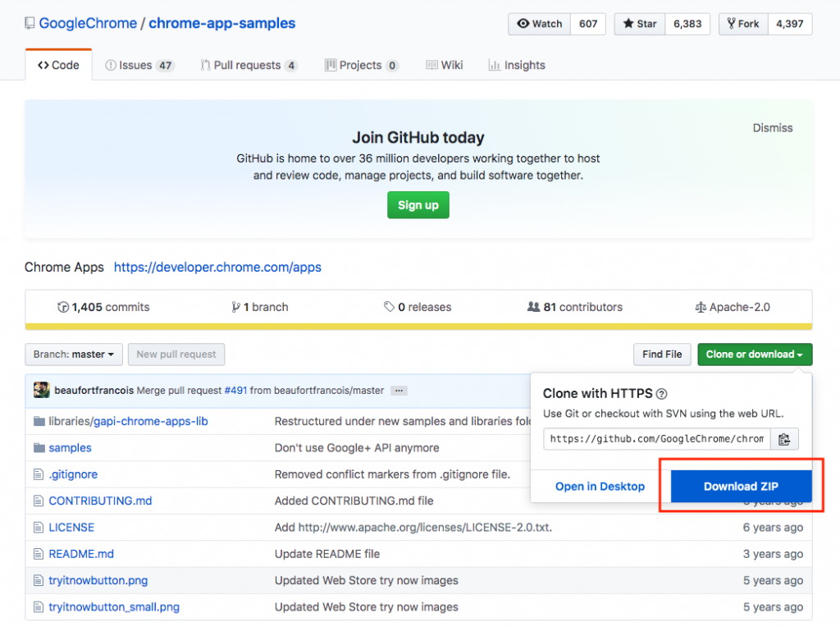This screenshot has width=840, height=627.
Task: Open the tryitnowbutton.png file
Action: pos(98,580)
